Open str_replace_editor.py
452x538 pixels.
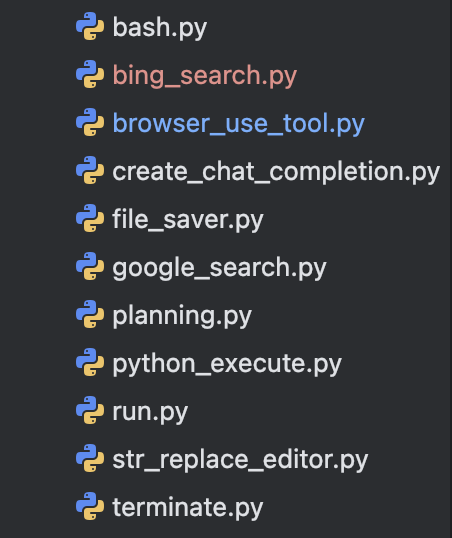[x=240, y=460]
